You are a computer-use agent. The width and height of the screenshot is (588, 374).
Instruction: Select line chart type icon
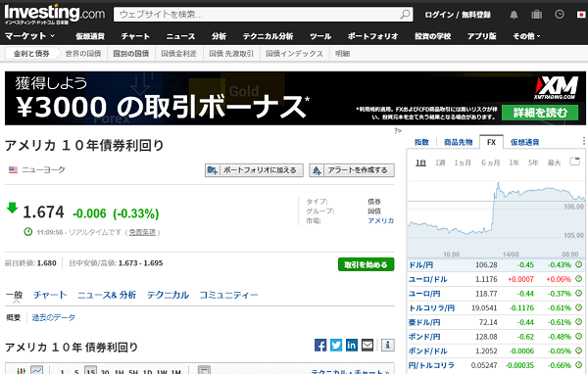click(x=36, y=370)
